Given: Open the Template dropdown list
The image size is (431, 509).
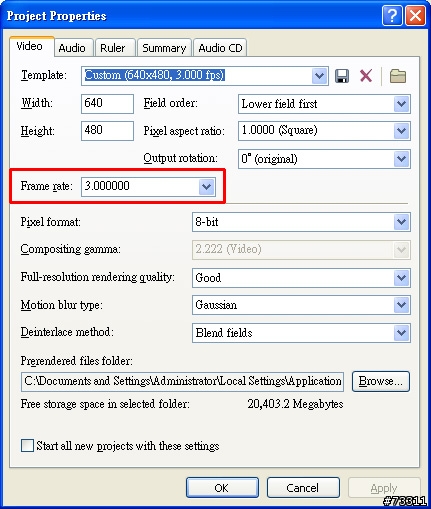Looking at the screenshot, I should tap(319, 76).
